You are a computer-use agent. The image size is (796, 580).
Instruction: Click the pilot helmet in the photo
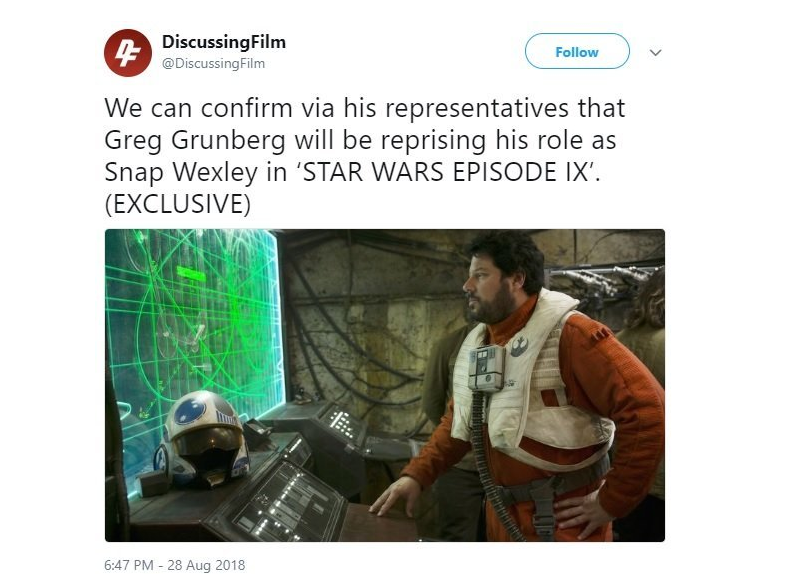coord(204,439)
